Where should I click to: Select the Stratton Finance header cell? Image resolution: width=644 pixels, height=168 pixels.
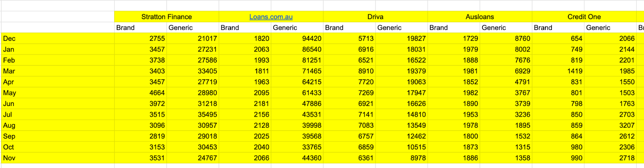click(x=166, y=17)
